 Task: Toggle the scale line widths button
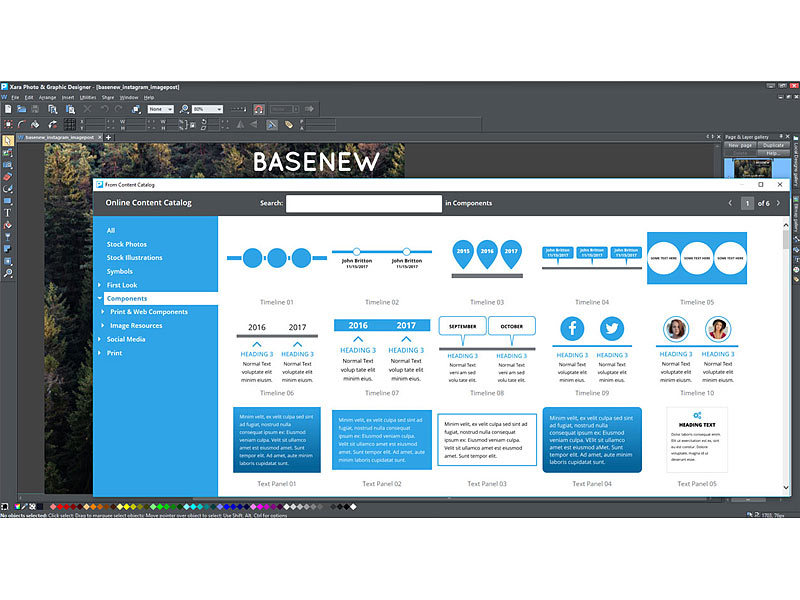coord(272,124)
